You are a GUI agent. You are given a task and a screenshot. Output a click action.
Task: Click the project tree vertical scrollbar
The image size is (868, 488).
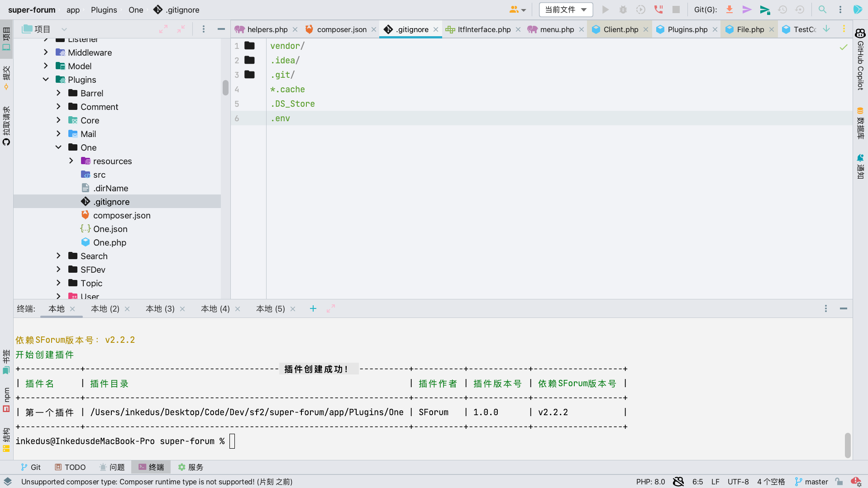(225, 87)
